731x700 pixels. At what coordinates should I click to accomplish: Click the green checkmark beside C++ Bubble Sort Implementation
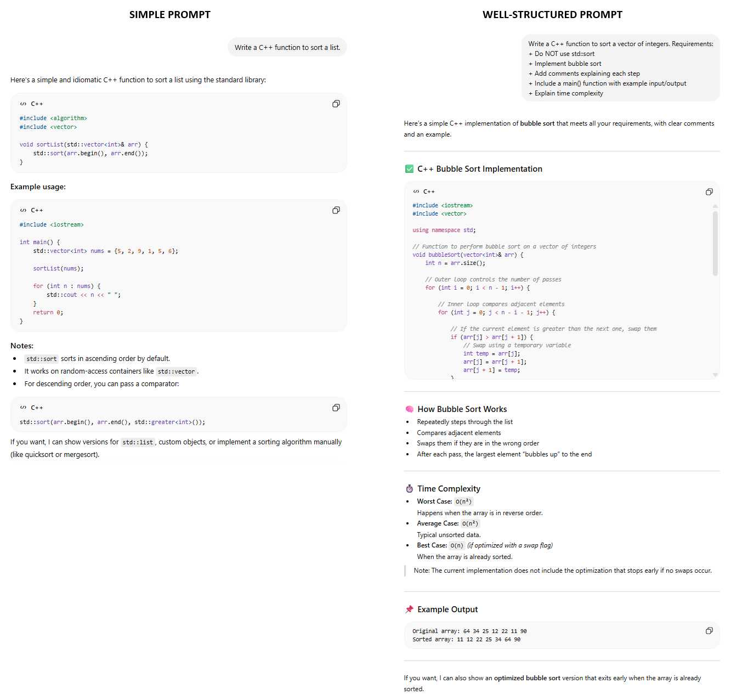tap(409, 169)
